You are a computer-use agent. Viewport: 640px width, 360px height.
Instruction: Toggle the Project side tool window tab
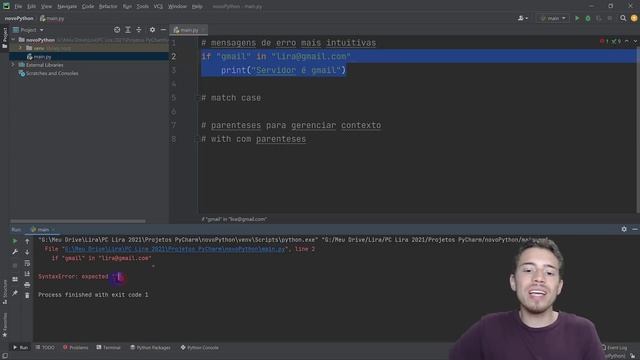click(4, 38)
